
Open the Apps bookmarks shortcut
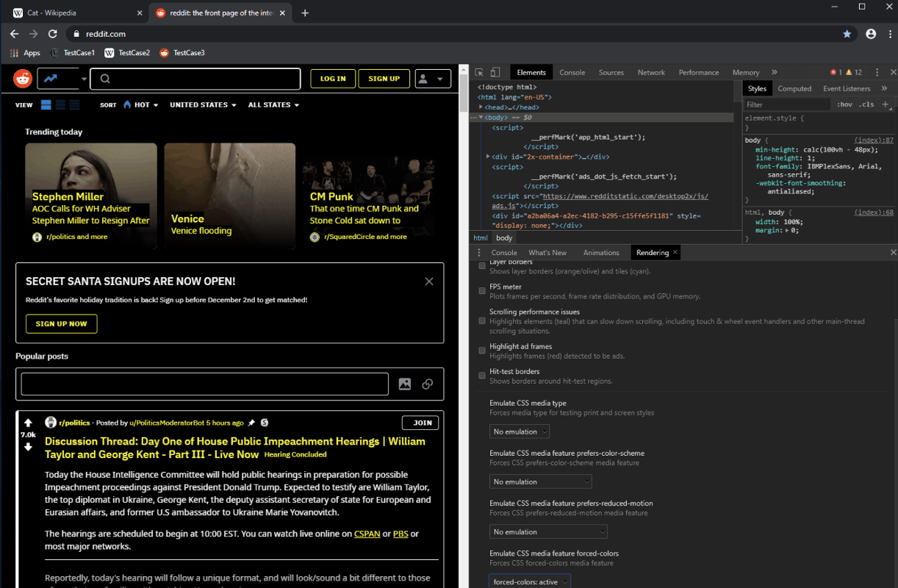pos(25,53)
